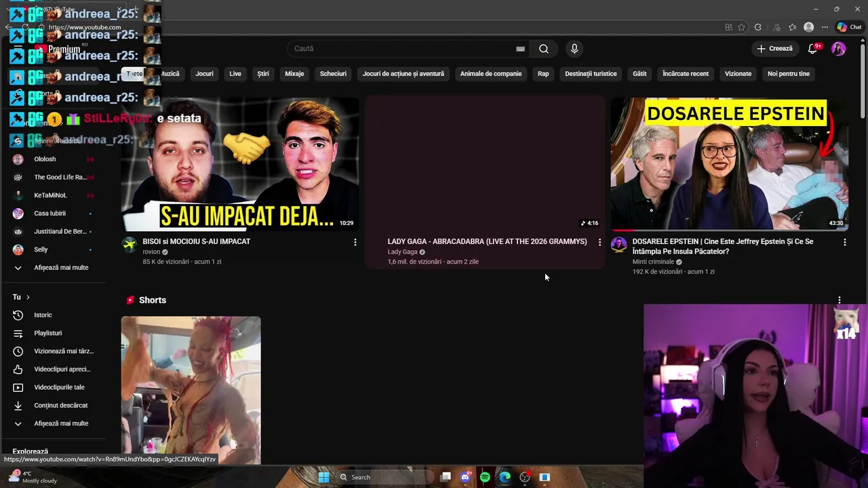Viewport: 868px width, 488px height.
Task: Open the three-dot menu for the BISOI si MOCIOIU video
Action: (355, 242)
